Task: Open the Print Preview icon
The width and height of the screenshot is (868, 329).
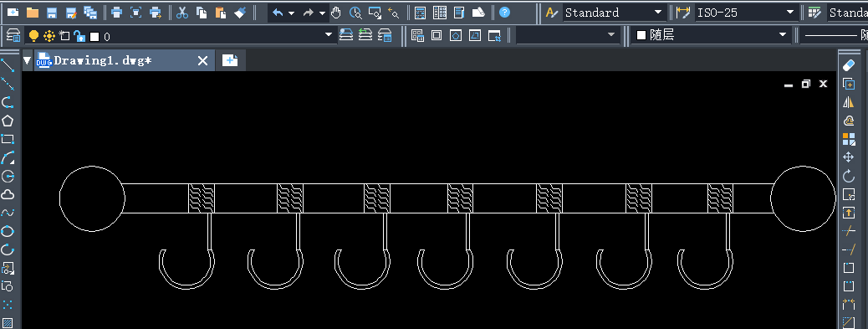Action: 136,13
